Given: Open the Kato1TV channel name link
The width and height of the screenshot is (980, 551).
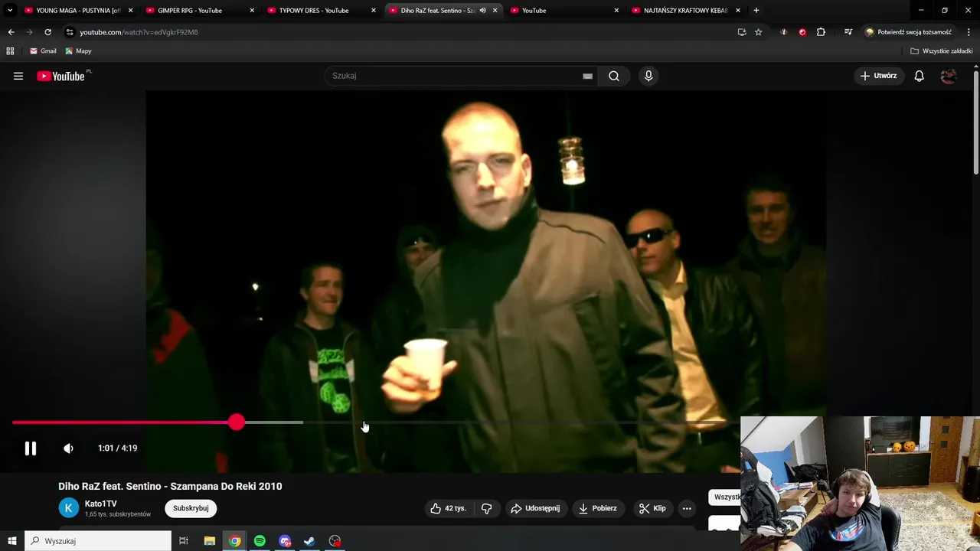Looking at the screenshot, I should coord(101,504).
